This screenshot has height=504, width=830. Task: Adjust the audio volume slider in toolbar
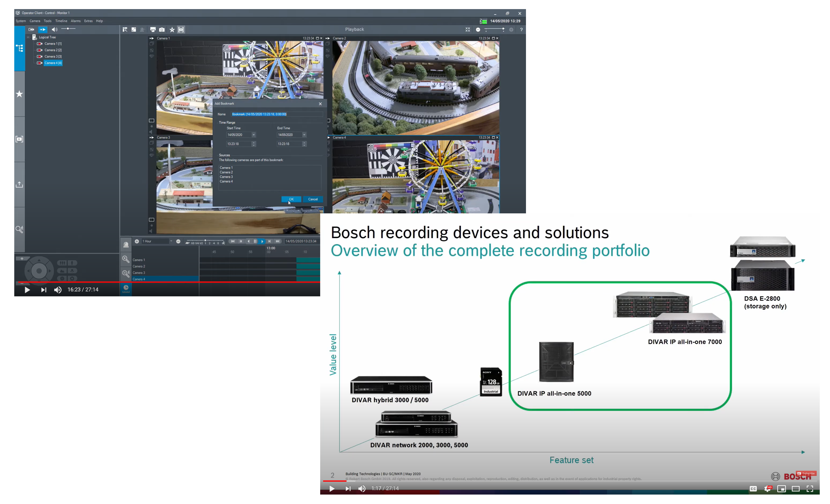[x=68, y=29]
